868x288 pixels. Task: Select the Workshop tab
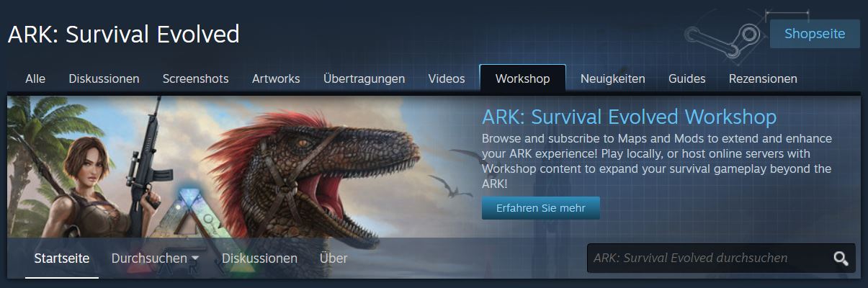click(x=523, y=78)
